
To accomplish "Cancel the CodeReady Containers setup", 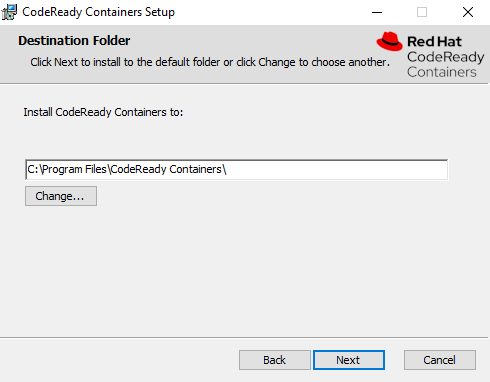I will (x=440, y=360).
